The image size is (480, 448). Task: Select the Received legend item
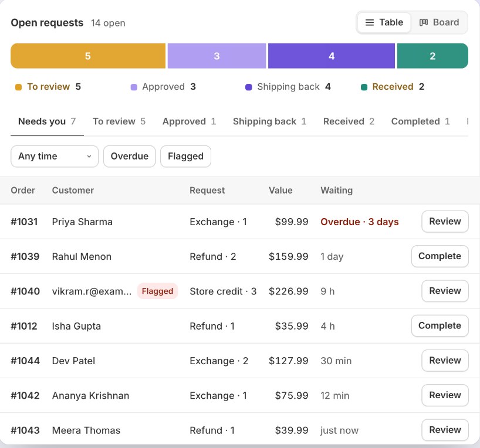[x=393, y=87]
